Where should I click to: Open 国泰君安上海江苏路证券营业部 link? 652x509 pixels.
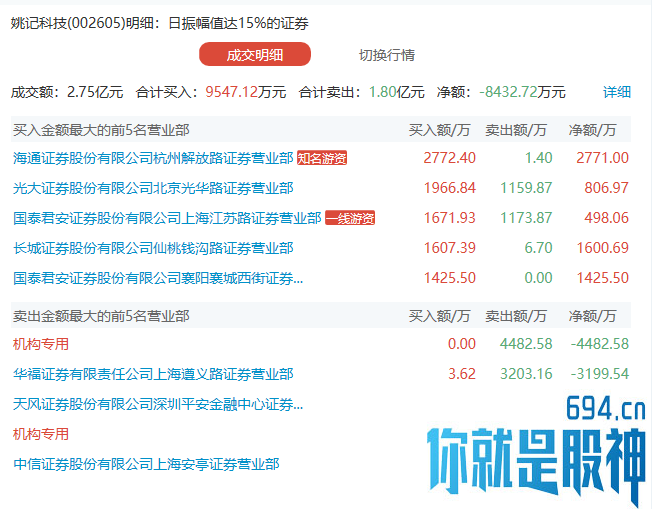click(167, 218)
